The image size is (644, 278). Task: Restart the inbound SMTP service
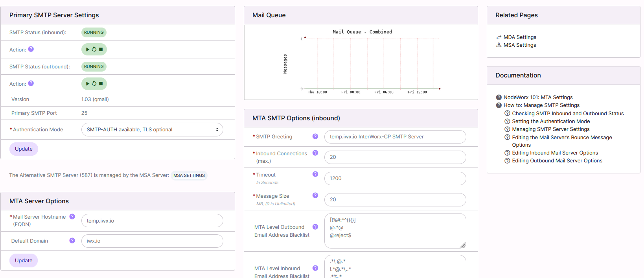(x=94, y=50)
